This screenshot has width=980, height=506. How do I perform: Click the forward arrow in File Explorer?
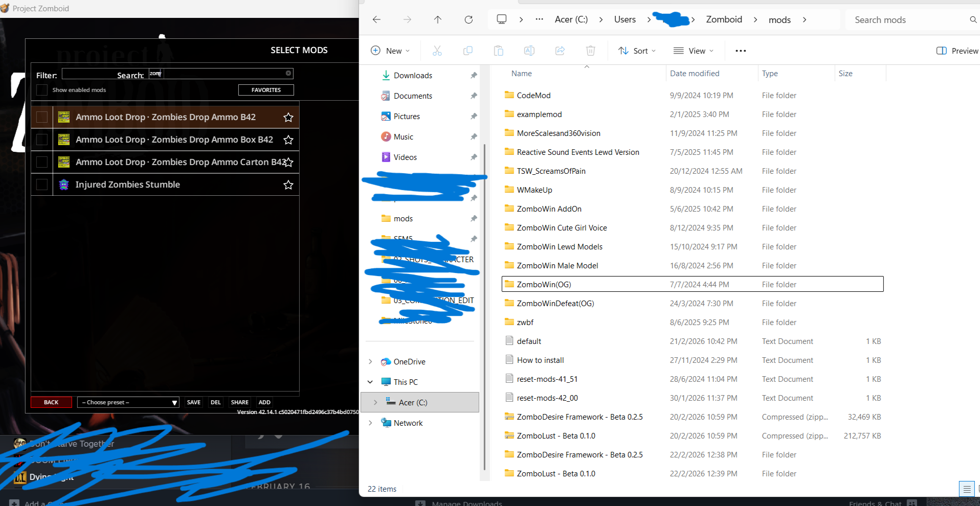(x=407, y=19)
